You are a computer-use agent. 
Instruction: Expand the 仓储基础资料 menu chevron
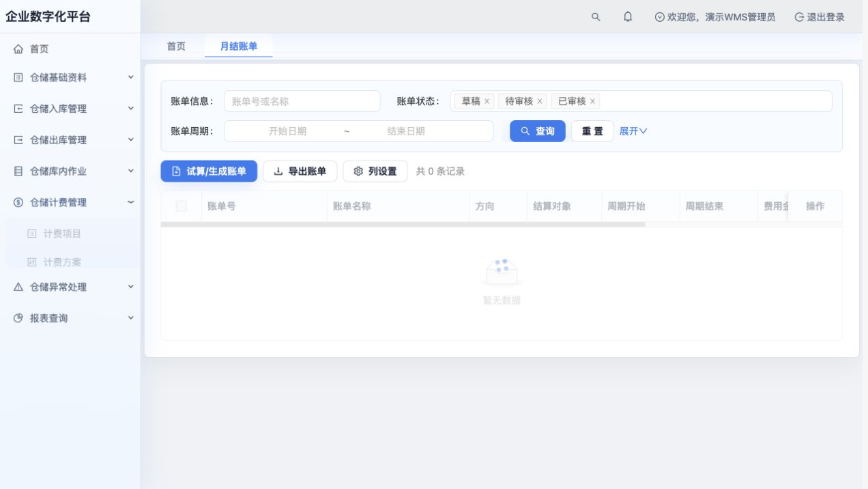(x=131, y=78)
